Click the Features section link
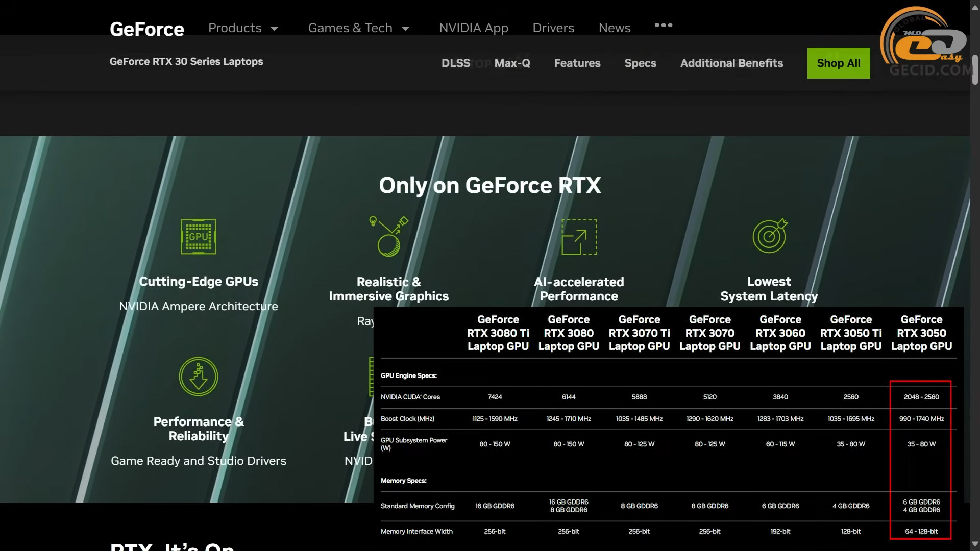The width and height of the screenshot is (980, 551). click(577, 63)
